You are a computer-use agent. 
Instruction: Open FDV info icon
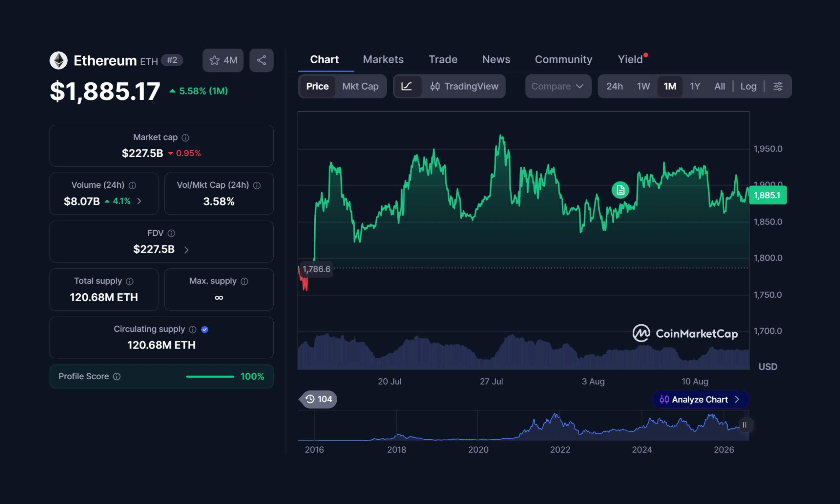tap(172, 233)
